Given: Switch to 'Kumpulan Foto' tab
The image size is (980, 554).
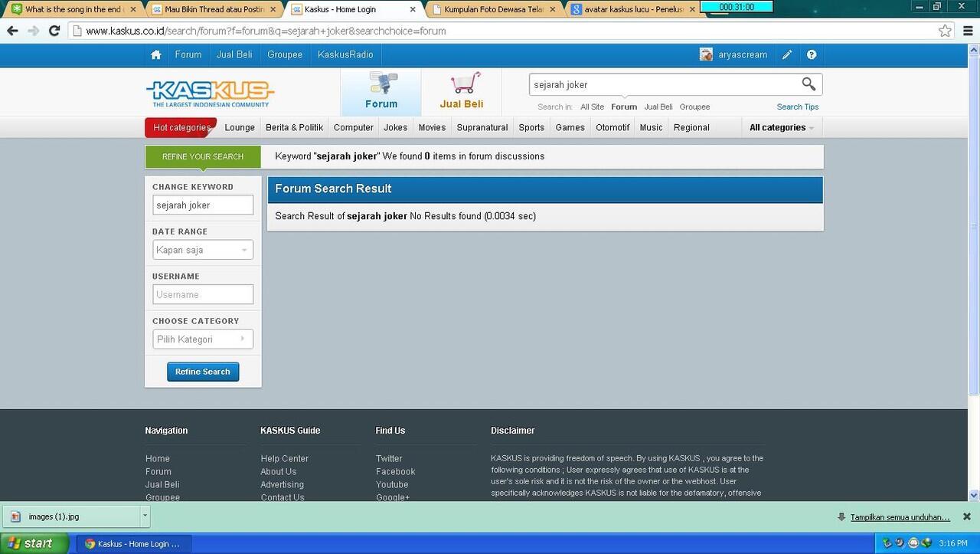Looking at the screenshot, I should click(493, 10).
